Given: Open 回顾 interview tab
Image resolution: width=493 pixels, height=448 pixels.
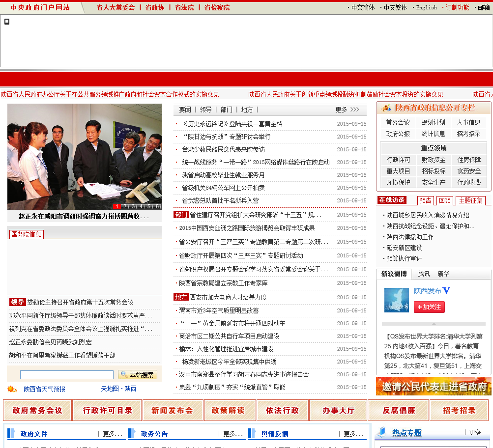Looking at the screenshot, I should (x=445, y=200).
